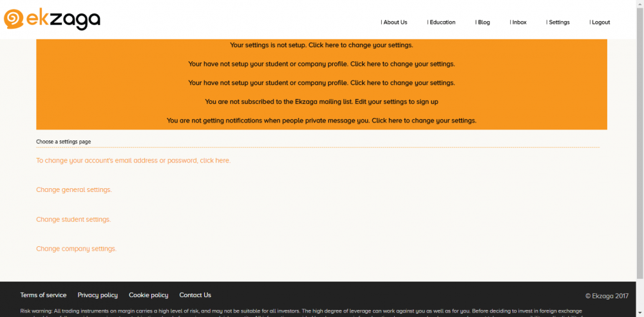The image size is (644, 317).
Task: Open Change general settings
Action: point(74,190)
